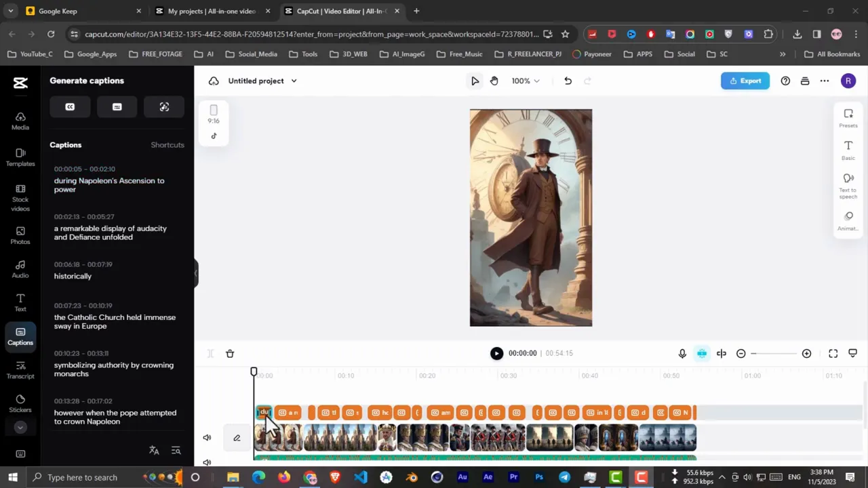Open Stock videos panel

pos(20,199)
